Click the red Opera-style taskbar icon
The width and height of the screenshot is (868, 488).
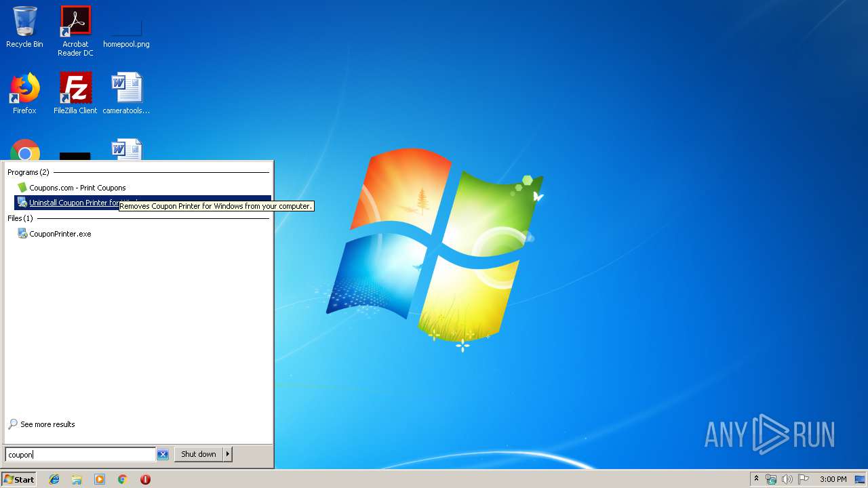pos(145,479)
